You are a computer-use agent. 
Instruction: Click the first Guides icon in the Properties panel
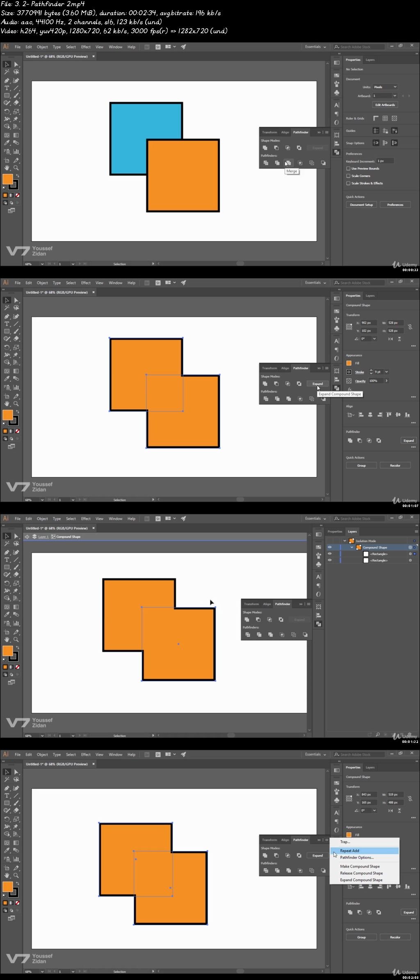[x=376, y=130]
